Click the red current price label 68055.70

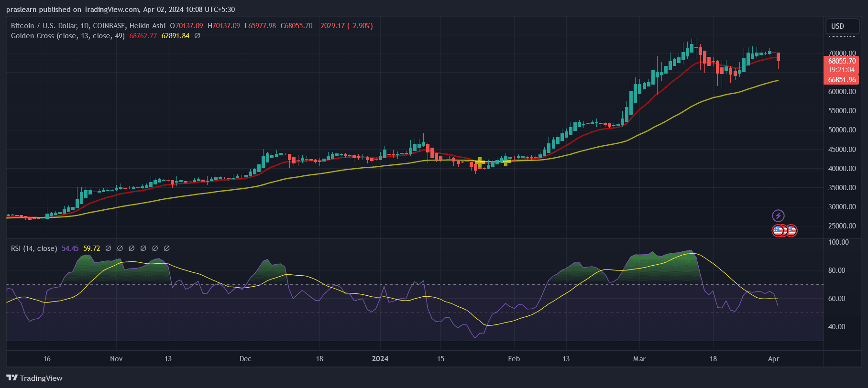click(841, 61)
